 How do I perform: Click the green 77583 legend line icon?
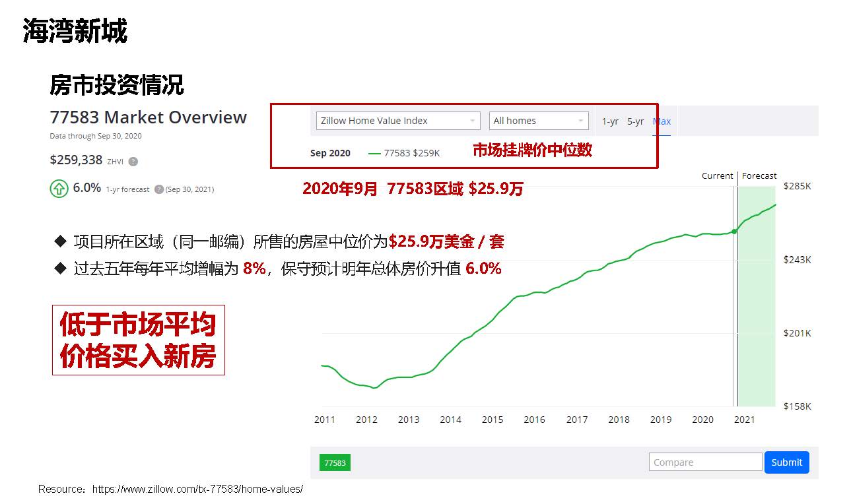tap(374, 154)
